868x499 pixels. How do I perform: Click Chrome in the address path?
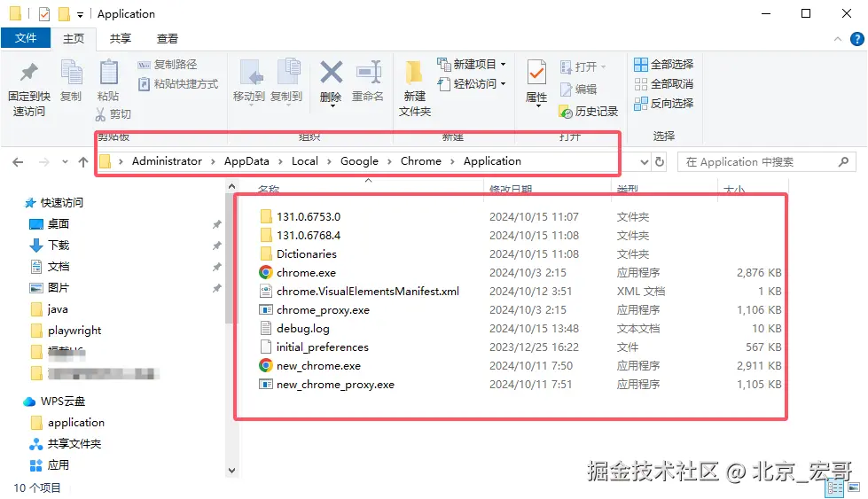[421, 161]
